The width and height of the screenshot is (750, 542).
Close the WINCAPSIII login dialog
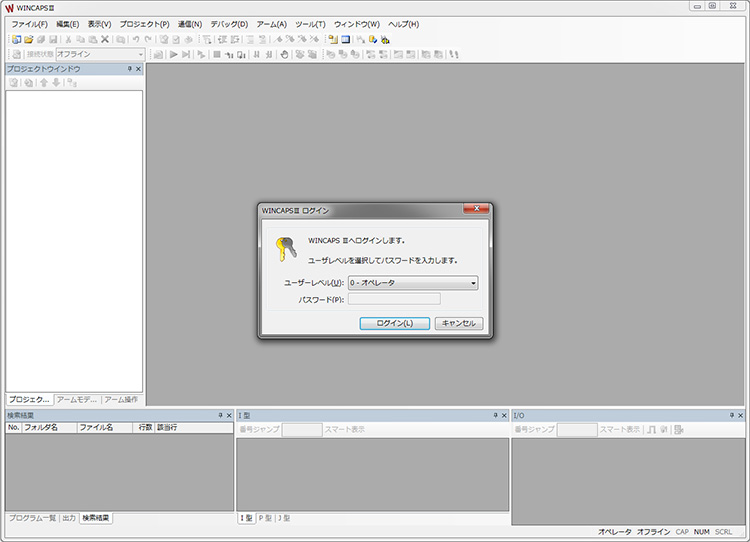point(476,209)
